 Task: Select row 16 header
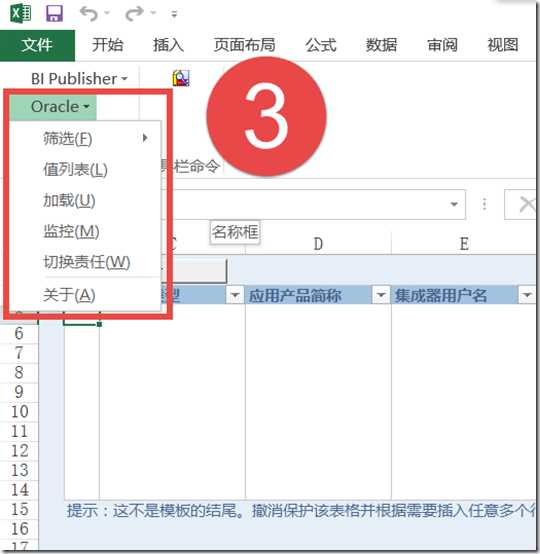(x=19, y=529)
